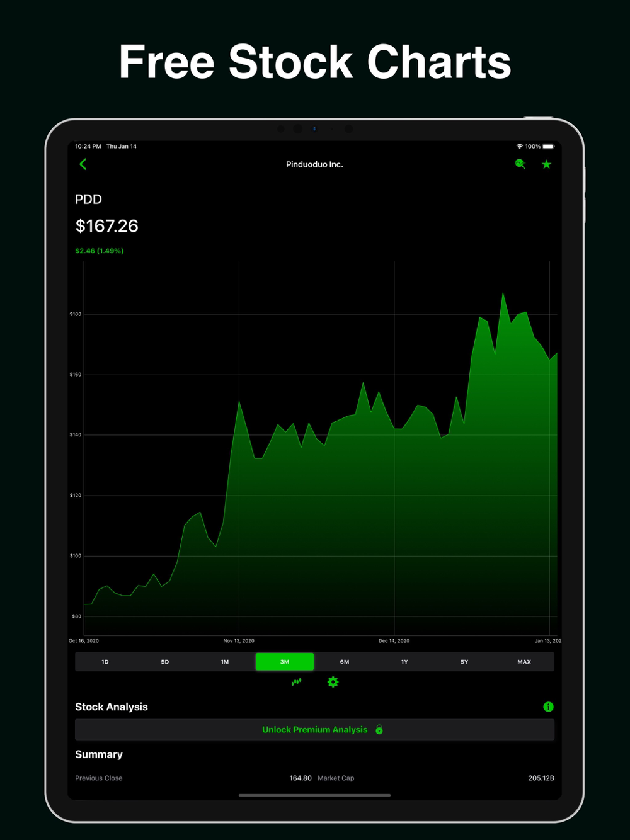
Task: Select the 1M time range
Action: [x=225, y=662]
